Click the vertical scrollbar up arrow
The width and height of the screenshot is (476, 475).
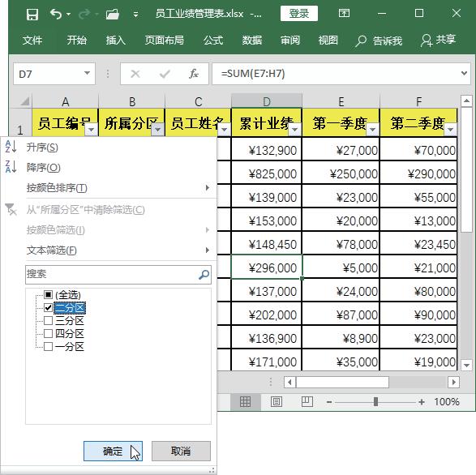tap(466, 101)
